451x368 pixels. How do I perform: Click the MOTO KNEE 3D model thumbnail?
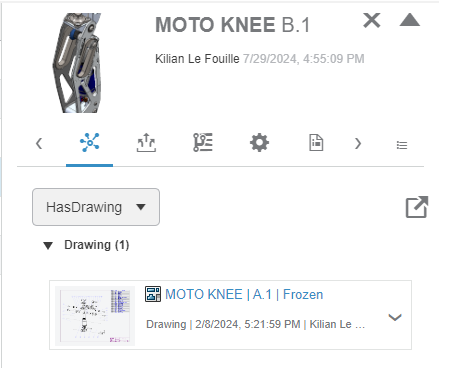coord(77,63)
